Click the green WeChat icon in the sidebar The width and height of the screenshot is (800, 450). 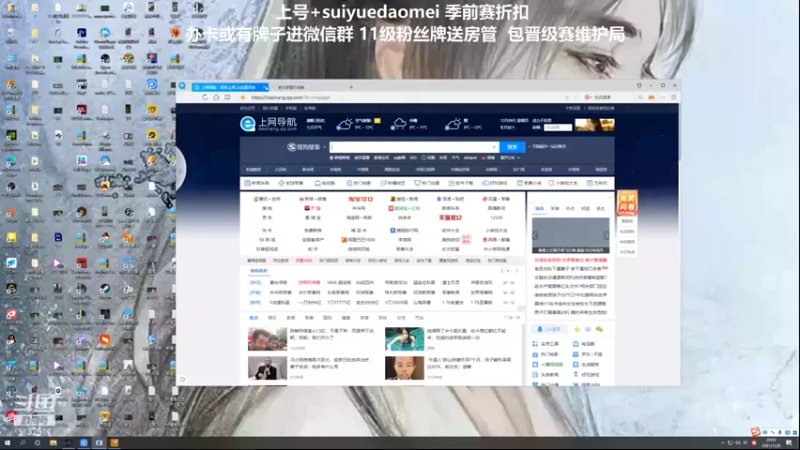599,329
